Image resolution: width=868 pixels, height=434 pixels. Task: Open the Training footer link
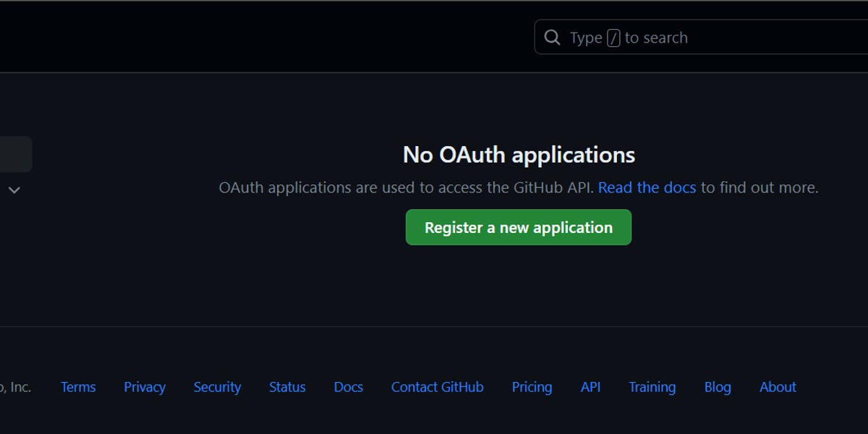[x=652, y=387]
